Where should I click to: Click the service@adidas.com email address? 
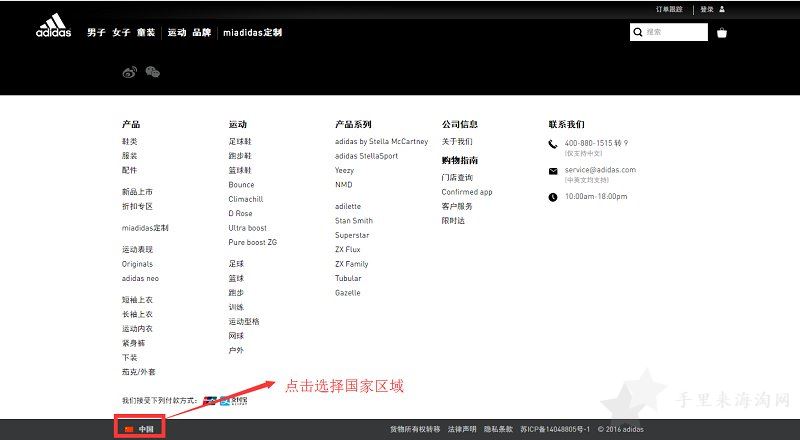(601, 170)
